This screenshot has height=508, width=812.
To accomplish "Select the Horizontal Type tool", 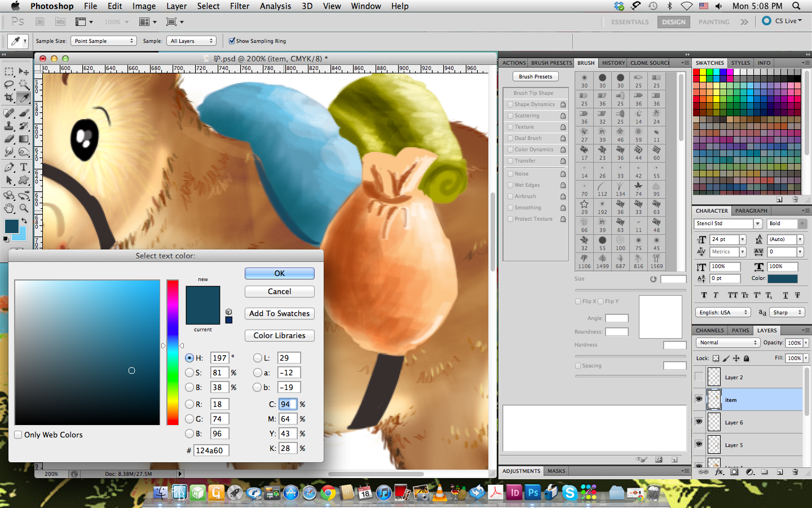I will [24, 168].
